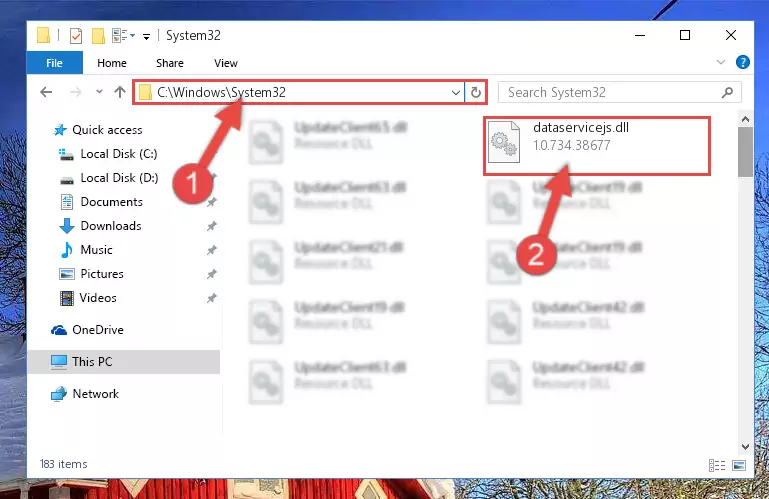This screenshot has height=499, width=769.
Task: Click the Properties checkmark icon in title bar
Action: pyautogui.click(x=76, y=36)
